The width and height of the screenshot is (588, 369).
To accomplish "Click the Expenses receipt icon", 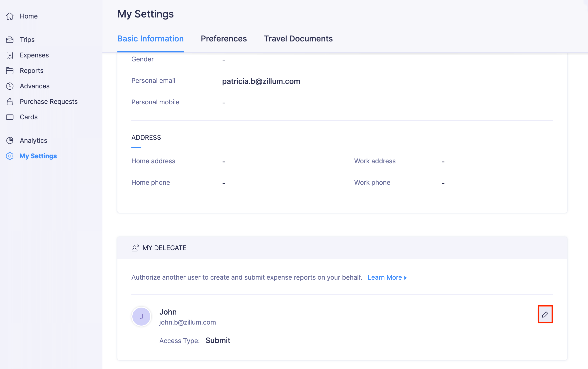I will pyautogui.click(x=10, y=55).
